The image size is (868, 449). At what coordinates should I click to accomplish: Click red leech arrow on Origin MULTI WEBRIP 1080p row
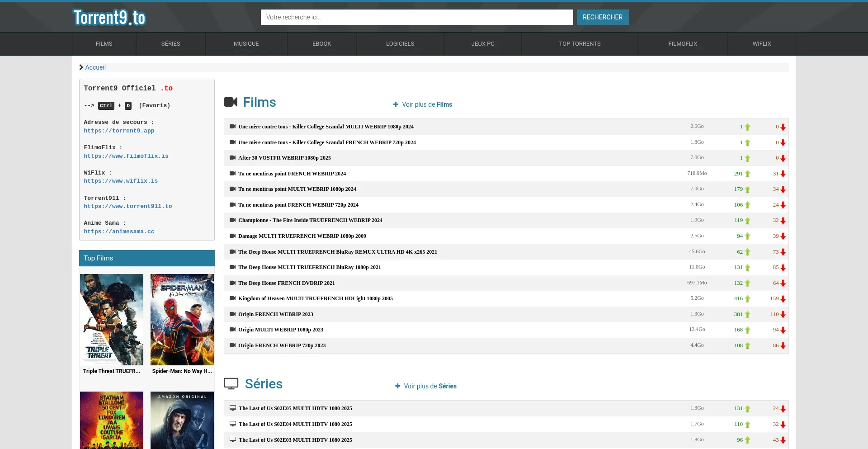(x=783, y=330)
